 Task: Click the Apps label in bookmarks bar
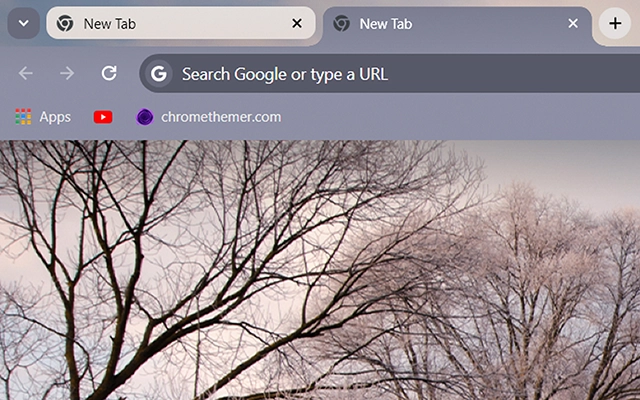[x=55, y=117]
